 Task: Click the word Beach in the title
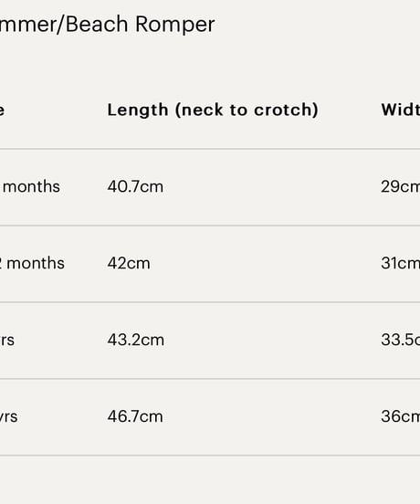tap(97, 24)
